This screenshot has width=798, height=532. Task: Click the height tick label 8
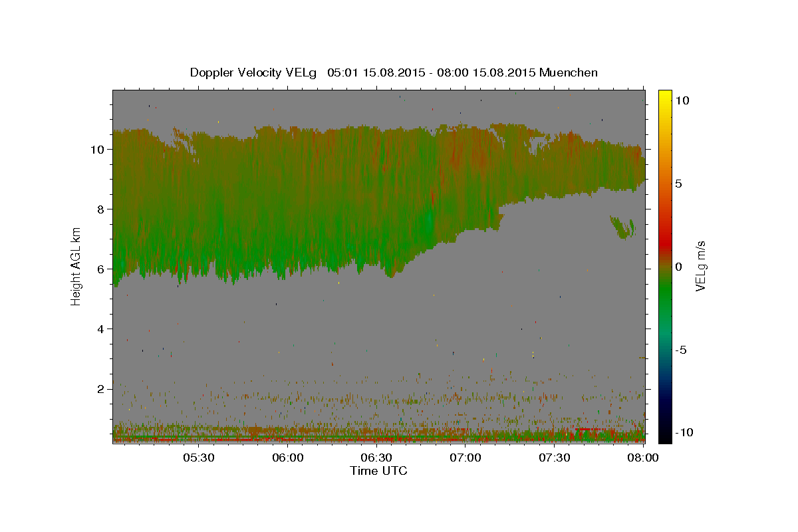click(100, 209)
